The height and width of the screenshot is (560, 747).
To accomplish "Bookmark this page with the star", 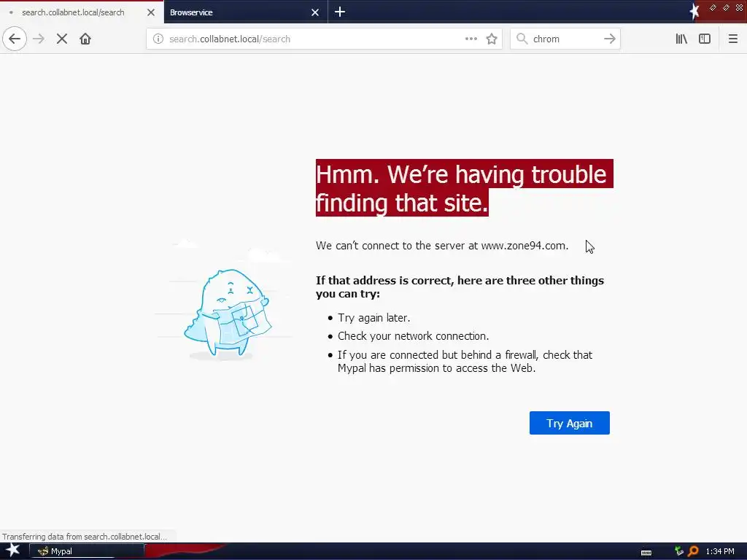I will 492,39.
